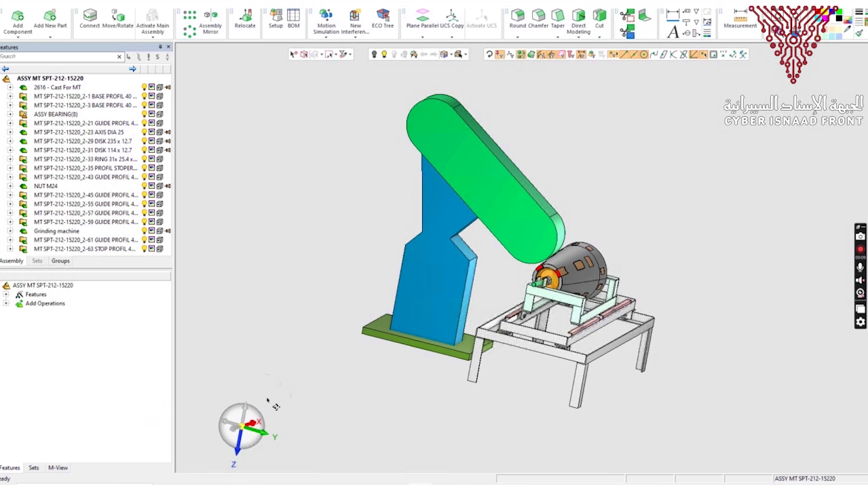Expand the 2616 - Cast For MT node
Screen dimensions: 868x486
[x=10, y=88]
